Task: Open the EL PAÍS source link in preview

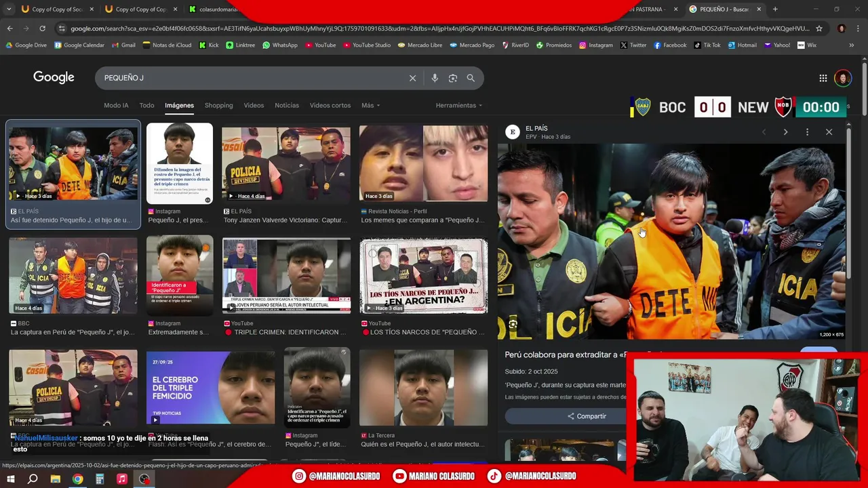Action: [536, 128]
